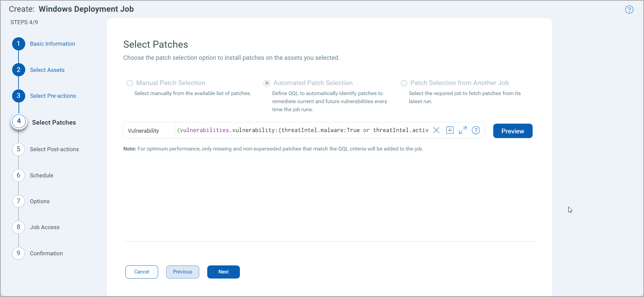Jump to the Select Assets step
Image resolution: width=644 pixels, height=297 pixels.
(47, 70)
